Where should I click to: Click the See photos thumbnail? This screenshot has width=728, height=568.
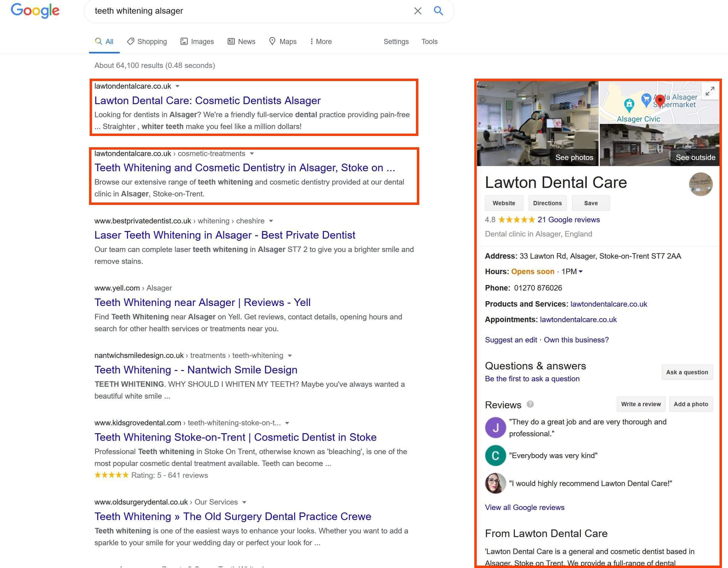(x=537, y=124)
